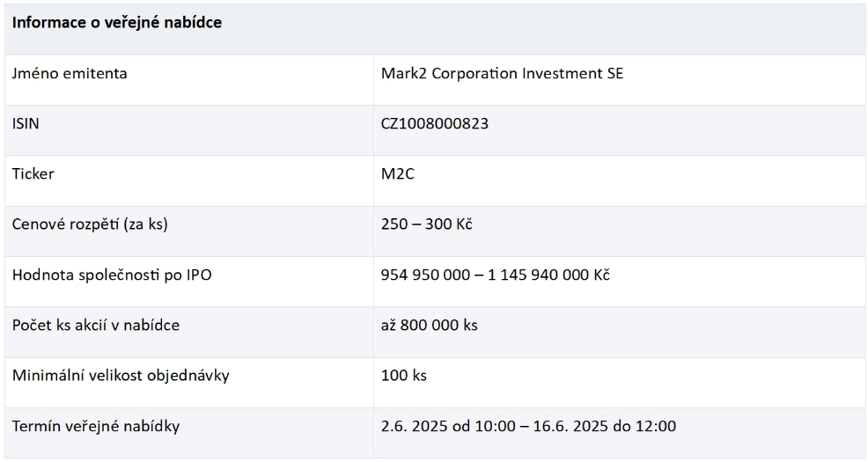868x462 pixels.
Task: Select the 'Hodnota společnosti po IPO' label
Action: coord(112,275)
